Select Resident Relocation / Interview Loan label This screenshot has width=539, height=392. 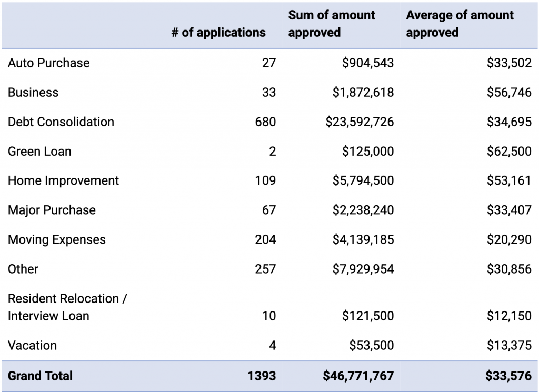(67, 307)
